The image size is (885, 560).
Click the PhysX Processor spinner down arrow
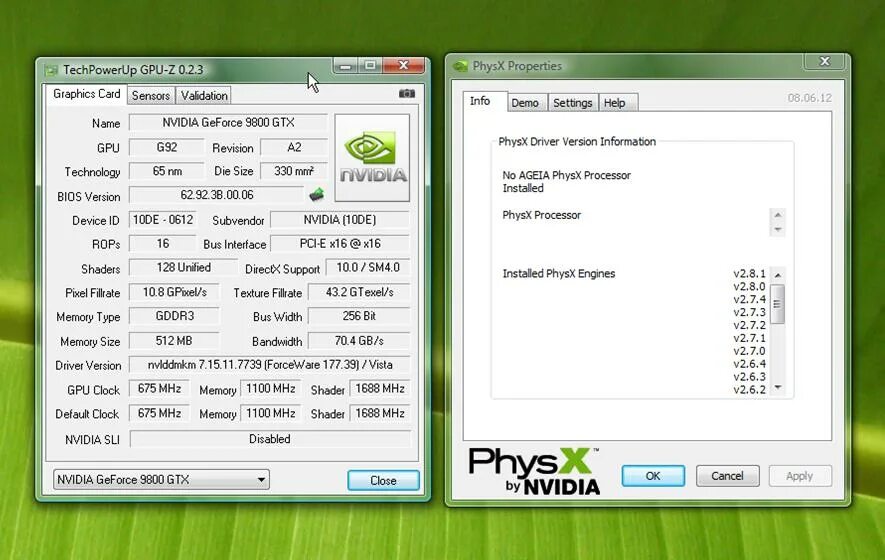click(x=778, y=229)
